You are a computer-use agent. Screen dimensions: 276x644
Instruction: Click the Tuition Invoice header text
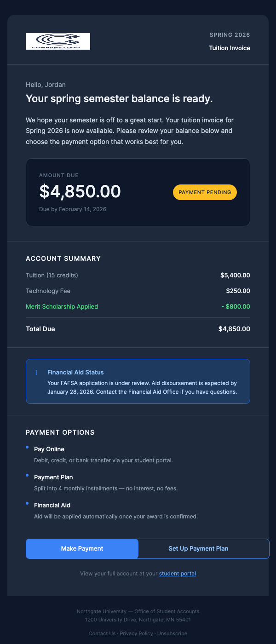tap(230, 48)
